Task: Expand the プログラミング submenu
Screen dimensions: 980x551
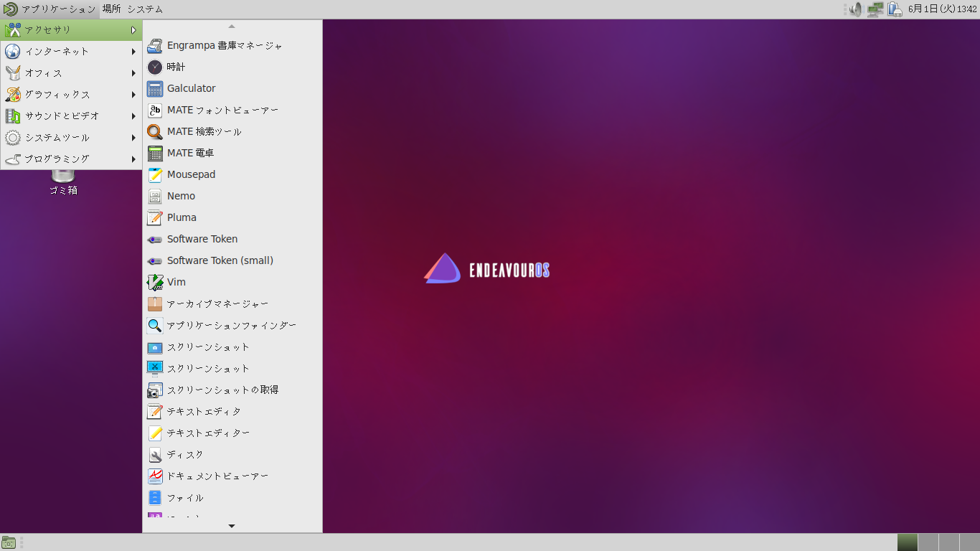Action: point(71,159)
